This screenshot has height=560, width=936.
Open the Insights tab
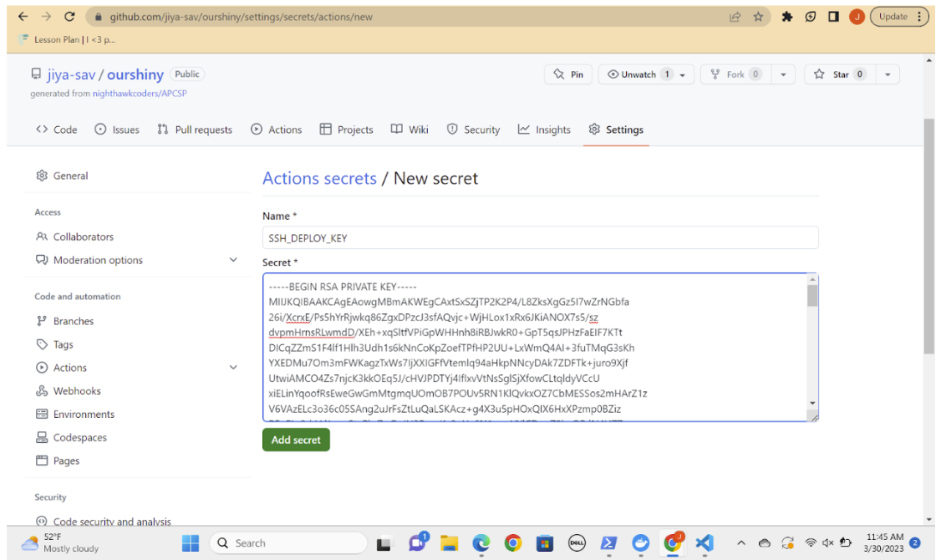pyautogui.click(x=544, y=130)
